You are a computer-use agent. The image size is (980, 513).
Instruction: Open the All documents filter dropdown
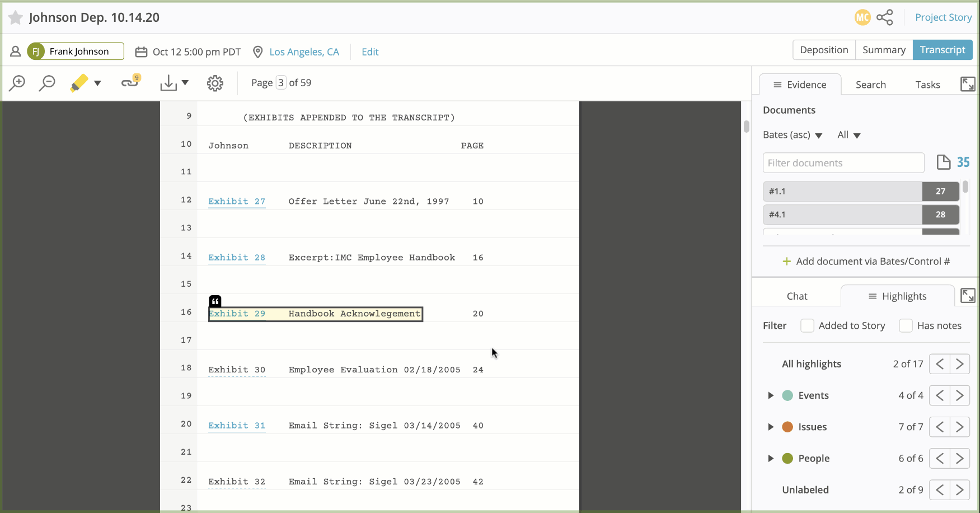pos(848,135)
